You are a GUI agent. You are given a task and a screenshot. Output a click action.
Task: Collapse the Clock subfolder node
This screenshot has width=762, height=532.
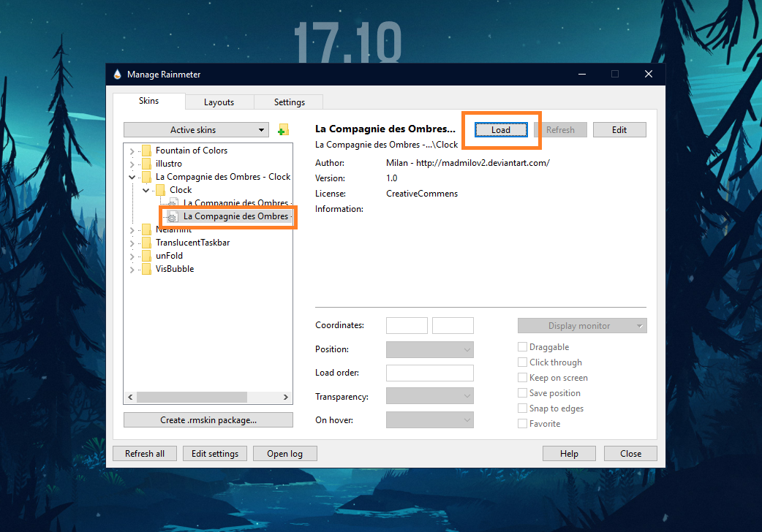click(x=146, y=191)
